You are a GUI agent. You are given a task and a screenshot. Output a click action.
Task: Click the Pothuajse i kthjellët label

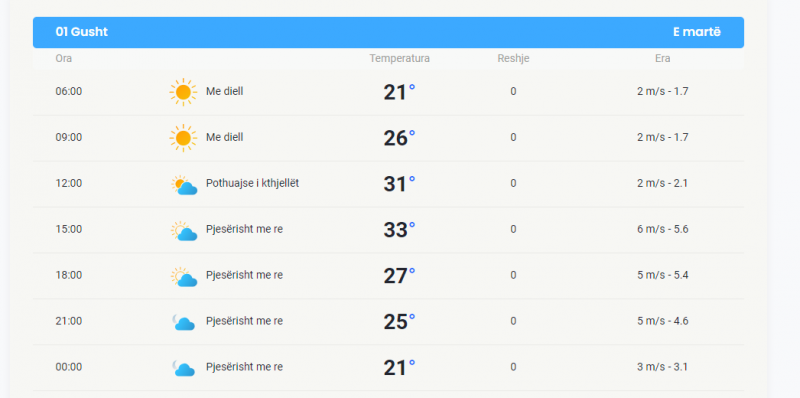pyautogui.click(x=253, y=183)
